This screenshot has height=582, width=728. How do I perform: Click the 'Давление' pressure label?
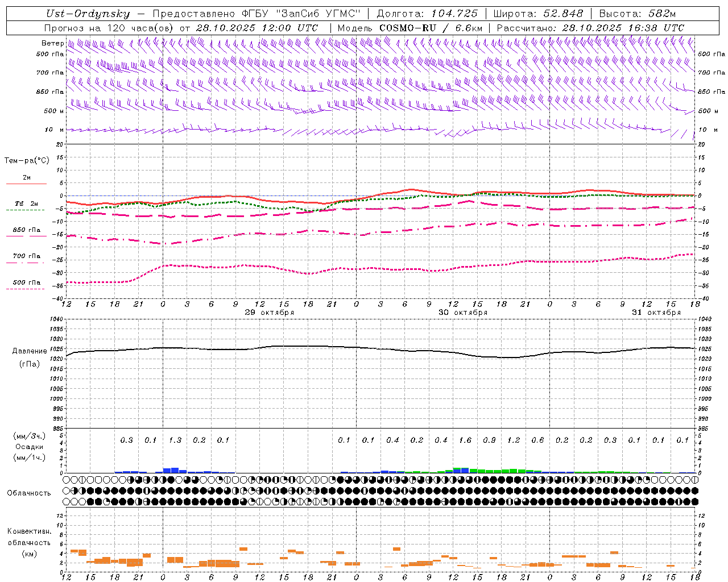(30, 351)
